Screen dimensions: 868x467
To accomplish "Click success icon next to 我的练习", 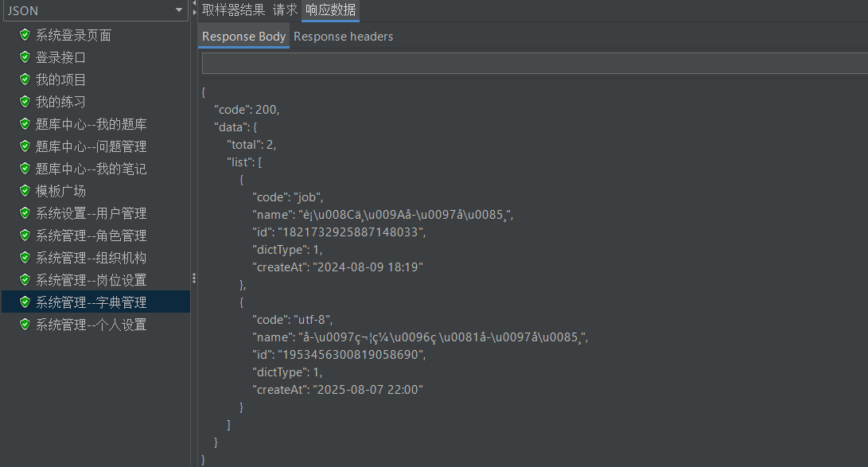I will click(25, 101).
